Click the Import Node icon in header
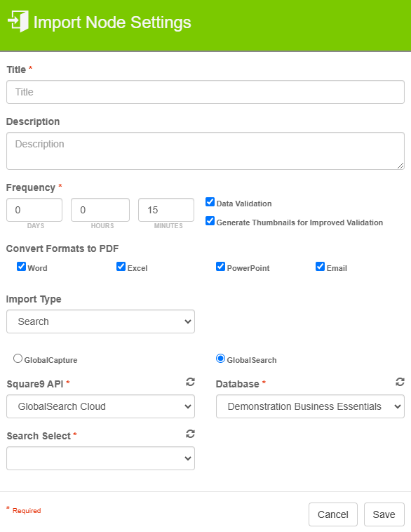The image size is (411, 532). click(x=18, y=21)
